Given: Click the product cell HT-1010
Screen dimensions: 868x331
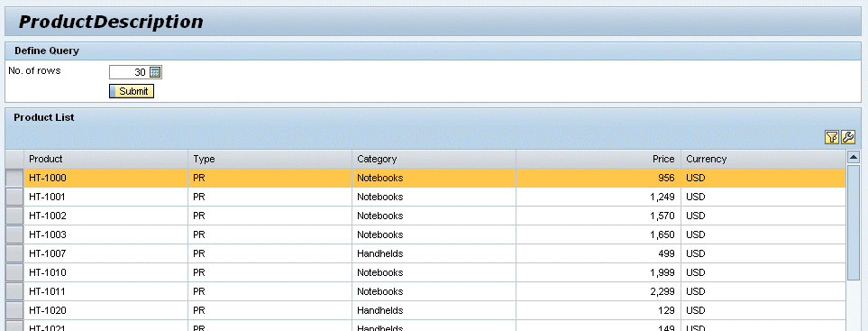Looking at the screenshot, I should point(105,272).
